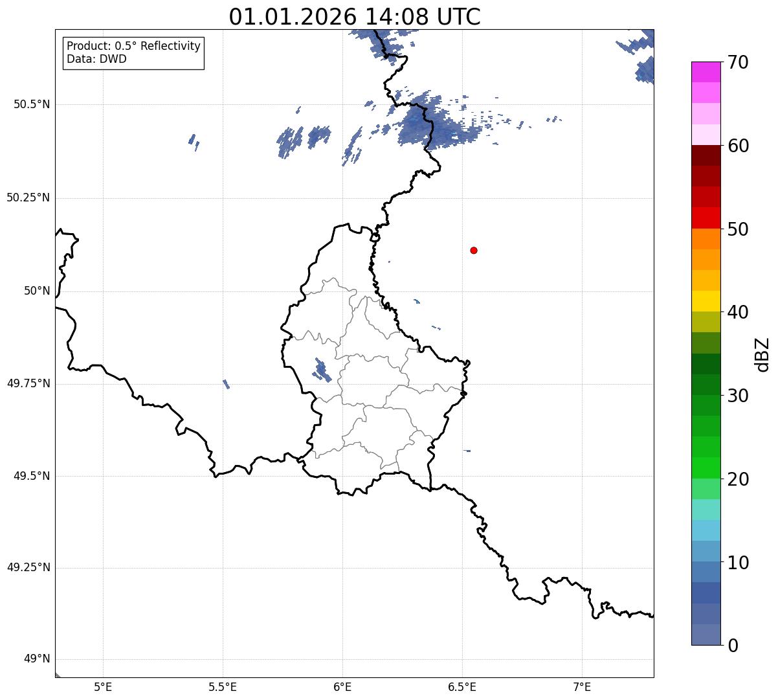Click the 50.5°N latitude label
This screenshot has height=700, width=778.
[x=32, y=105]
